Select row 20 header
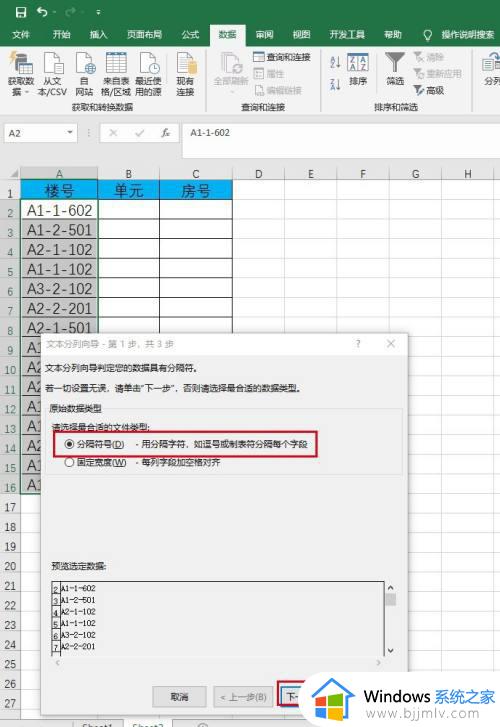Viewport: 500px width, 727px height. (x=10, y=566)
